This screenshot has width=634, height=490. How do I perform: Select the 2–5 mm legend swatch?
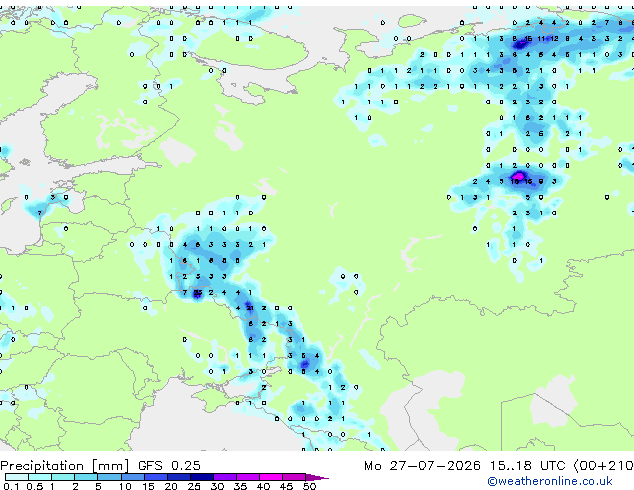(86, 477)
